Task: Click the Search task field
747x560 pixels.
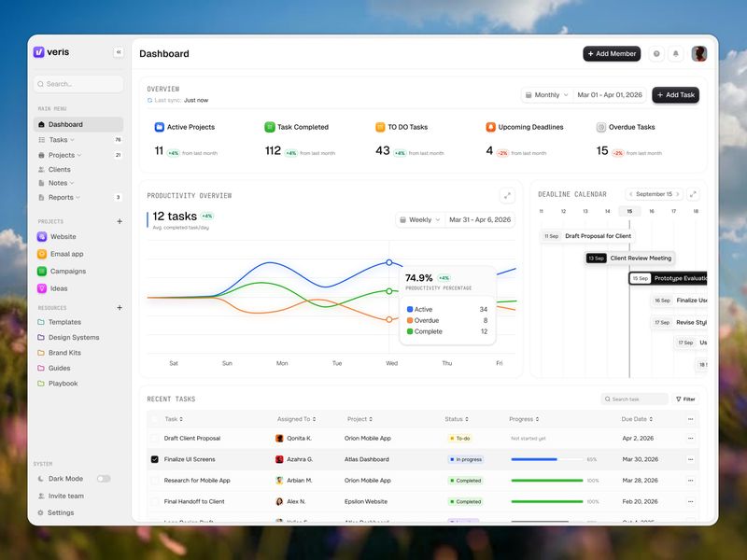Action: [x=635, y=399]
